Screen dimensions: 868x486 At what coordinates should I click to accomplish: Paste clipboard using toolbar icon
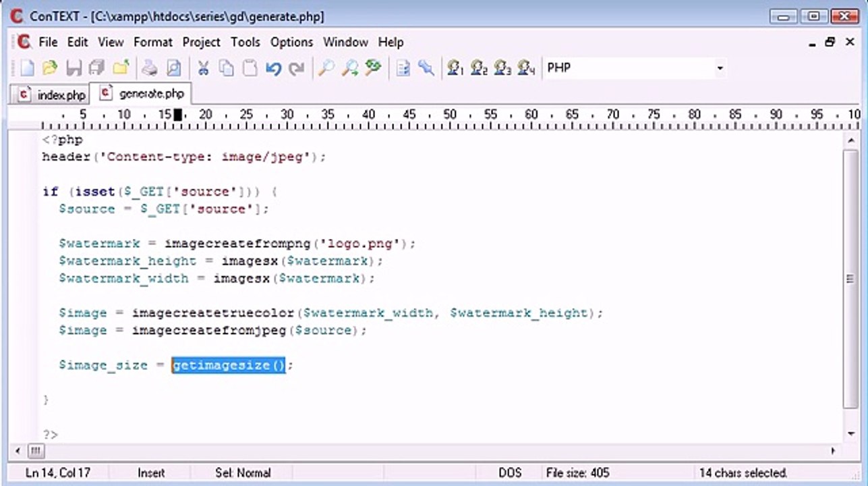(x=250, y=67)
